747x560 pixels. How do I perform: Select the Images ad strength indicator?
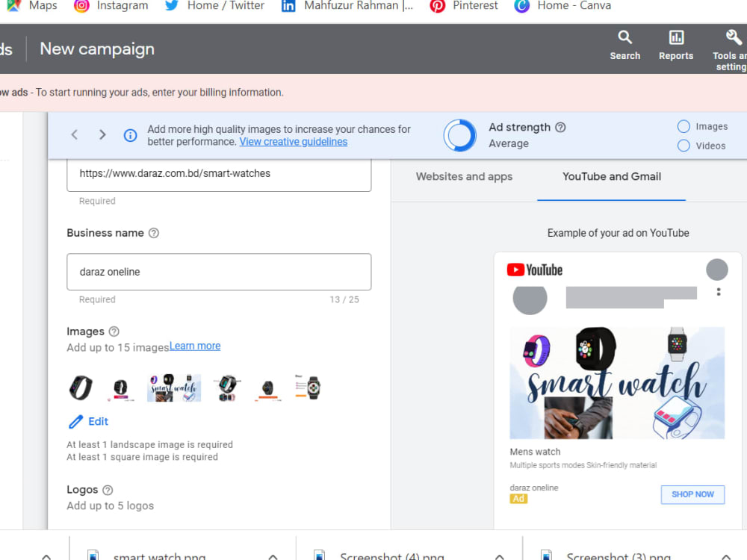tap(684, 126)
